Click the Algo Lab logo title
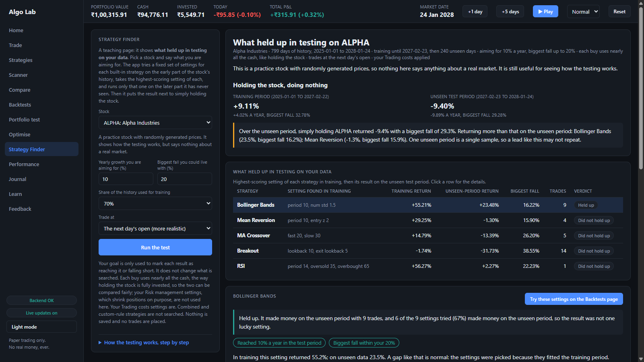Image resolution: width=644 pixels, height=362 pixels. tap(23, 12)
